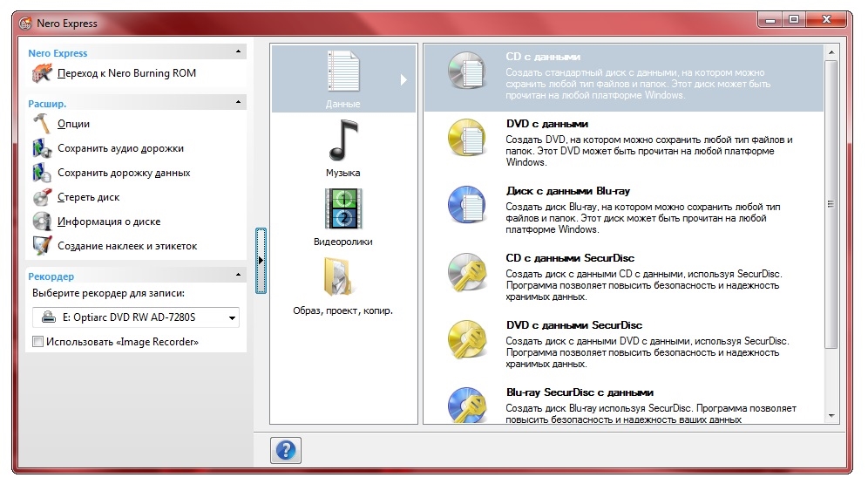Click E: Optiarc DVD RW AD-7280S text

[x=128, y=317]
